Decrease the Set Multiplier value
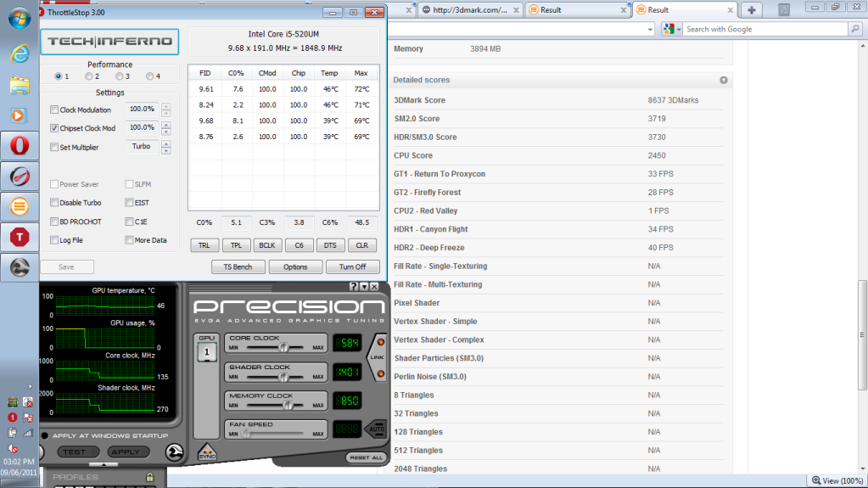 [166, 151]
